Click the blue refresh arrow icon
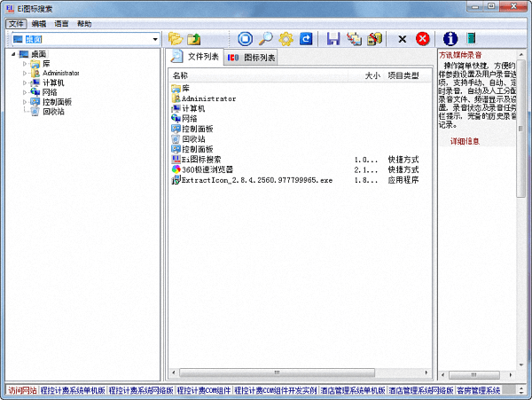Image resolution: width=532 pixels, height=400 pixels. pos(306,39)
